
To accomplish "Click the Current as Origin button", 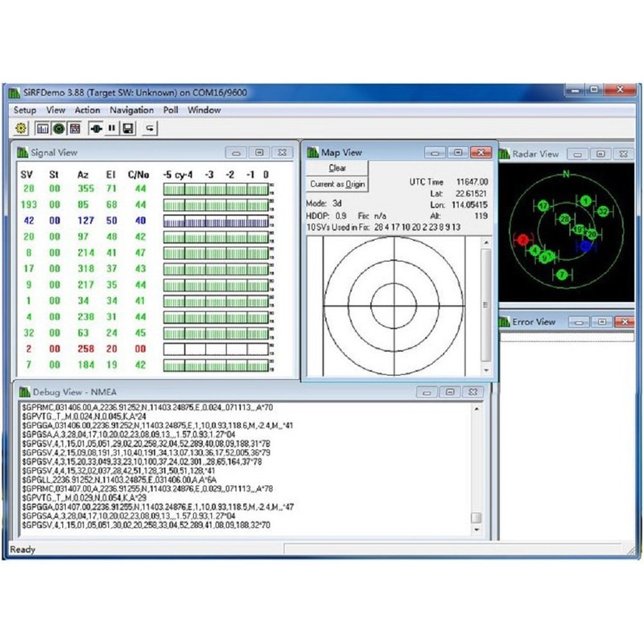I will point(336,184).
